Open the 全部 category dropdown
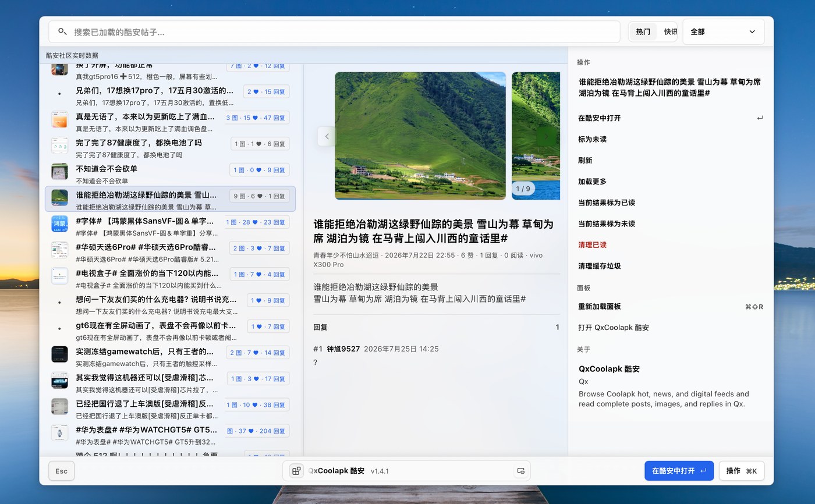815x504 pixels. (x=723, y=32)
